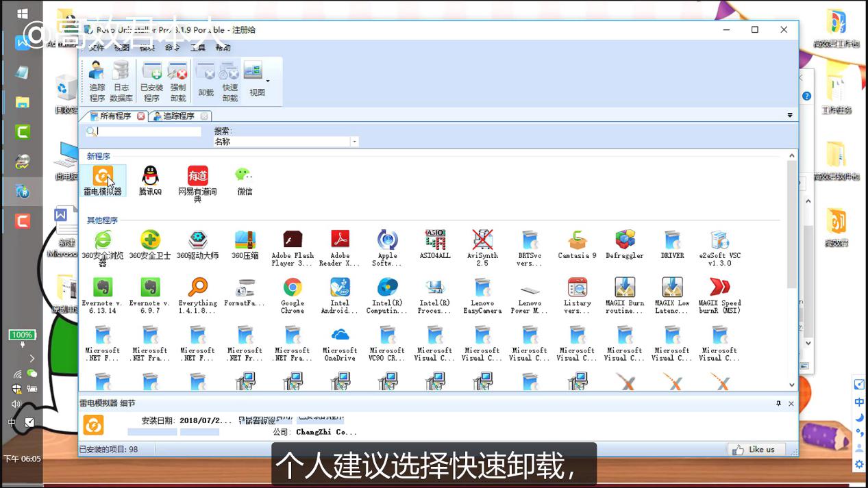
Task: Select the Camtasia 9 program icon
Action: 578,244
